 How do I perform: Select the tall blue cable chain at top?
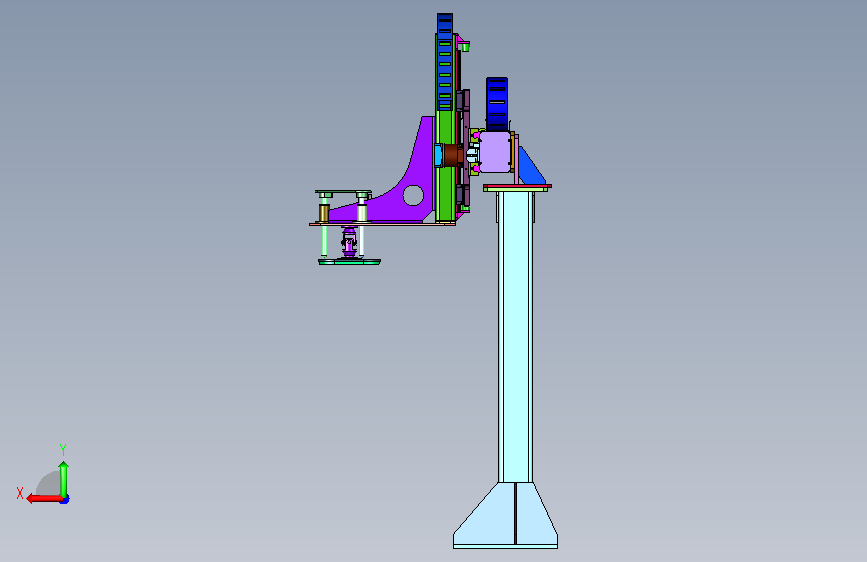tap(445, 62)
